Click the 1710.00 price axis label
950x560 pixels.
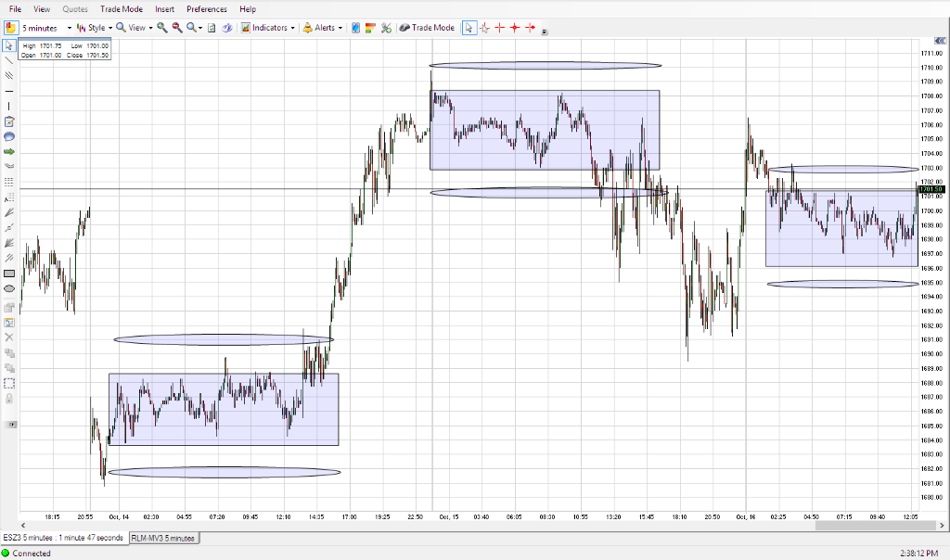pyautogui.click(x=931, y=68)
